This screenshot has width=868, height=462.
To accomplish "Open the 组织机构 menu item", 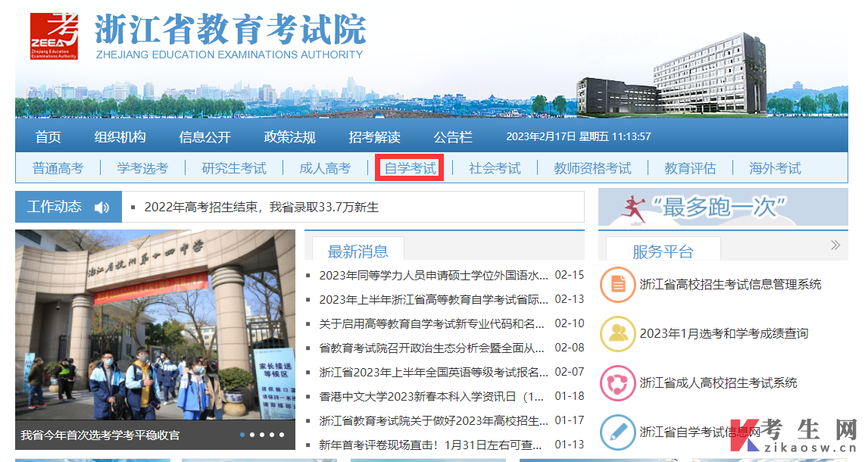I will [x=120, y=136].
